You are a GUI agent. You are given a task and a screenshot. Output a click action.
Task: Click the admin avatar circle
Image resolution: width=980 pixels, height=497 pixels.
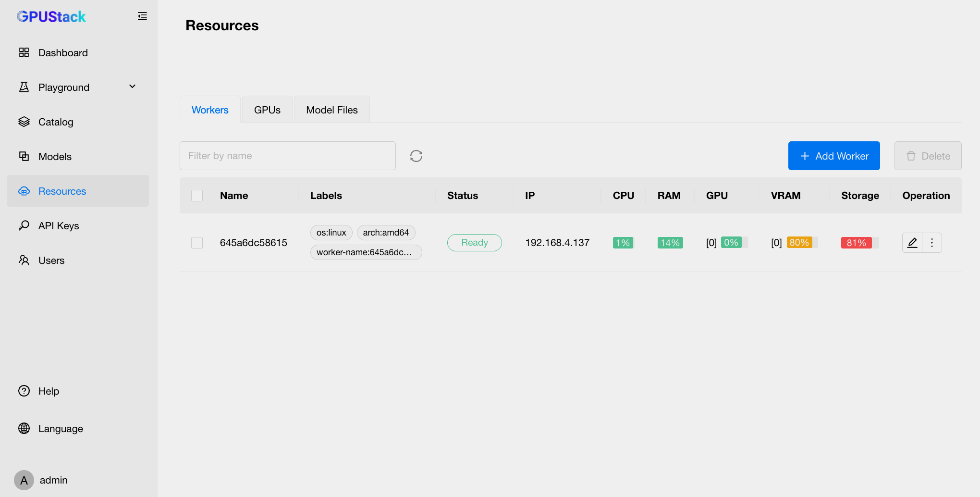[24, 480]
